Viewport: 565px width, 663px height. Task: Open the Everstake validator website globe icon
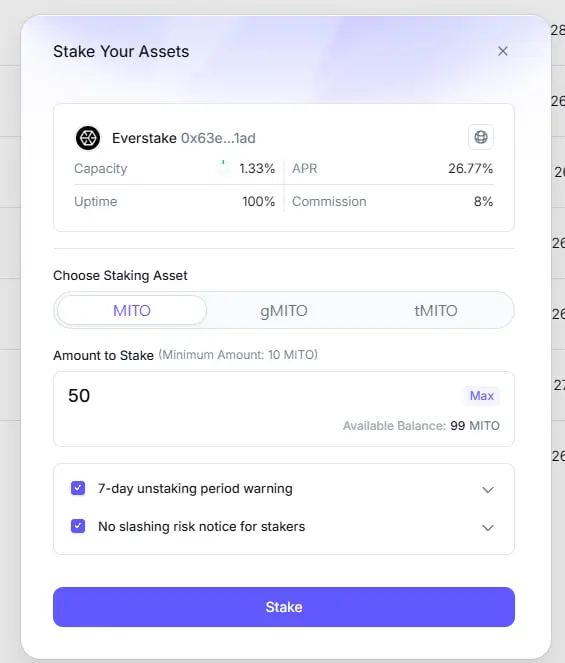tap(481, 137)
